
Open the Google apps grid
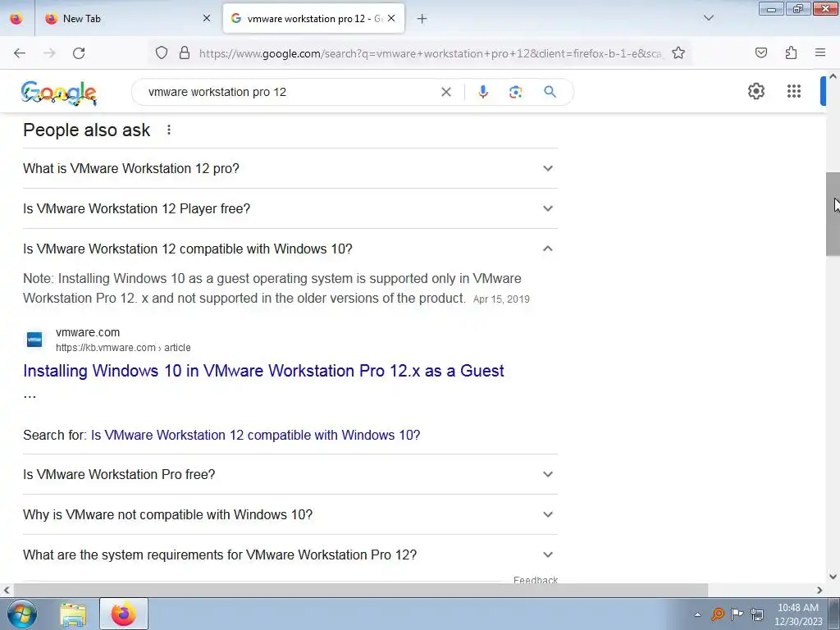coord(794,91)
